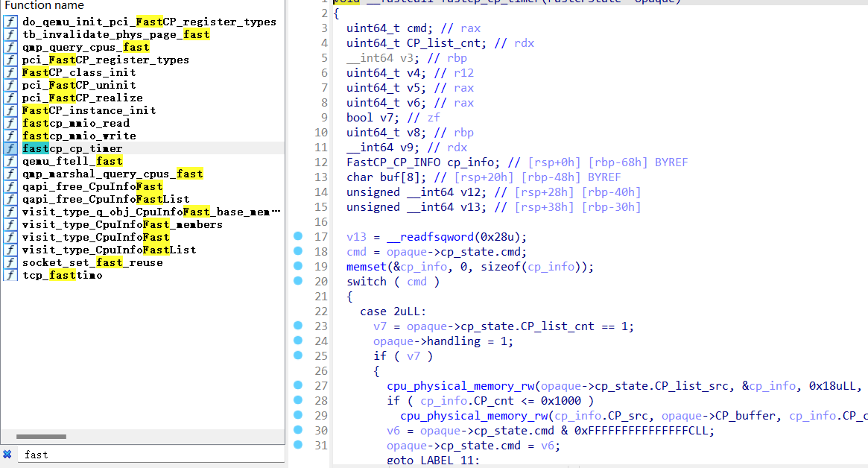Toggle breakpoint dot on line 17
The image size is (868, 468).
coord(298,236)
